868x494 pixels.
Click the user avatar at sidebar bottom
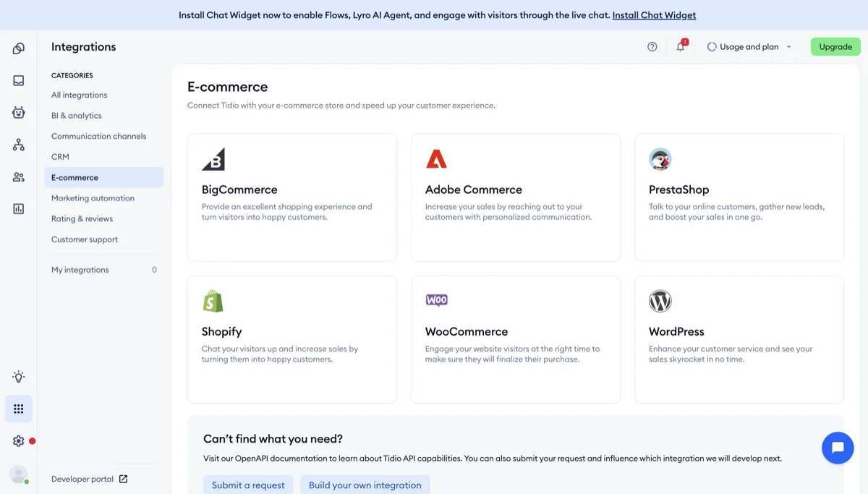coord(19,474)
